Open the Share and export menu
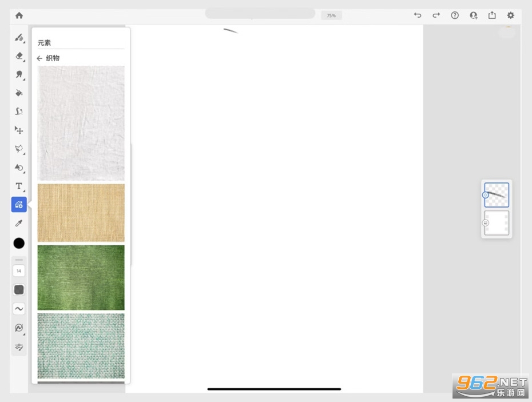The image size is (532, 402). 492,15
